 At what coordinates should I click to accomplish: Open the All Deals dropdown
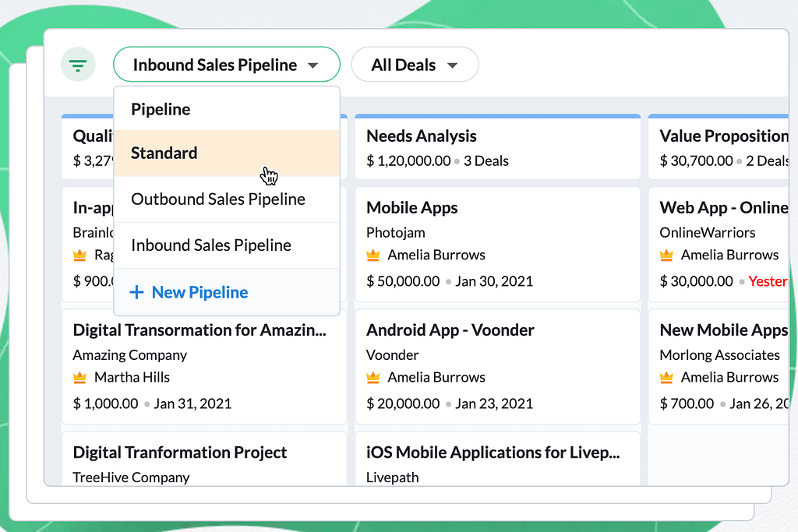(x=415, y=65)
